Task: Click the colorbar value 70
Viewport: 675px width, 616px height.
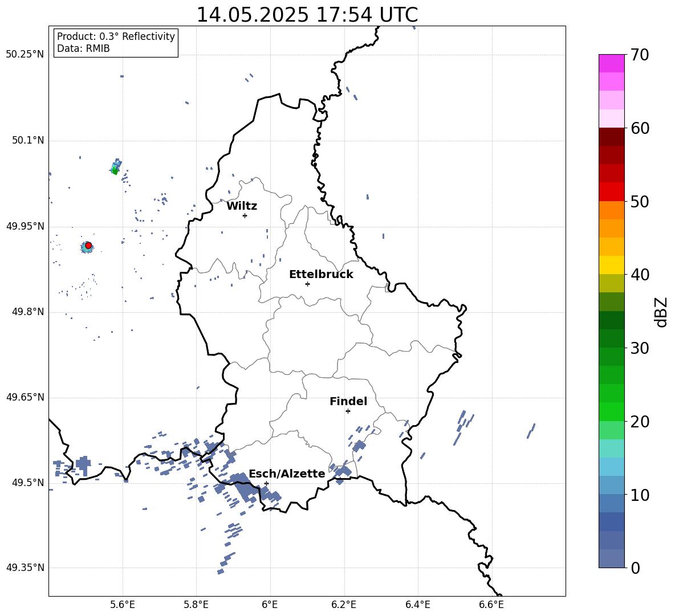Action: (x=640, y=55)
